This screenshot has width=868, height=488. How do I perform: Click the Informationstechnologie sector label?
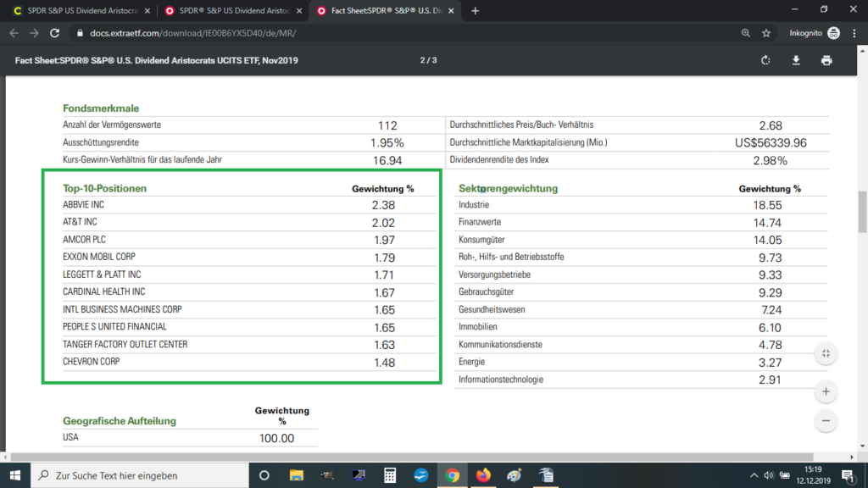click(x=501, y=380)
